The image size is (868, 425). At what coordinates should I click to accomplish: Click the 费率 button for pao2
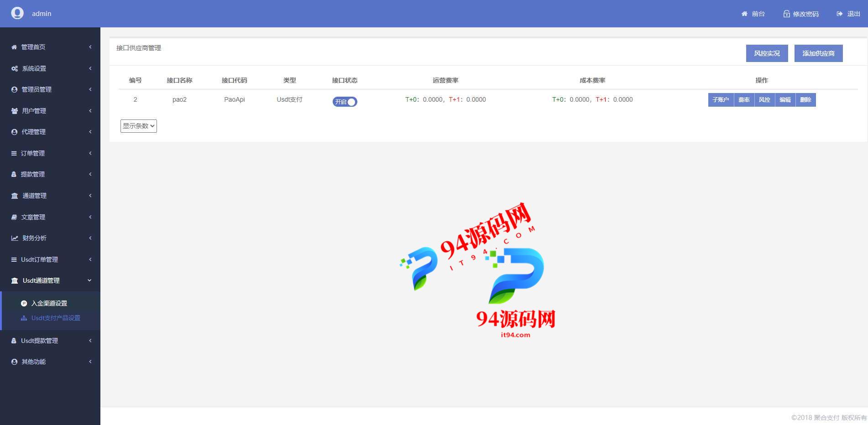744,100
